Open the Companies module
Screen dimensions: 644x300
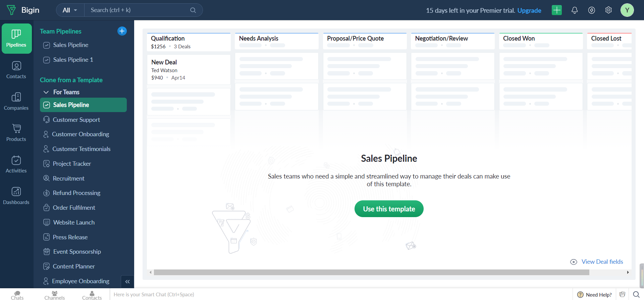(16, 101)
